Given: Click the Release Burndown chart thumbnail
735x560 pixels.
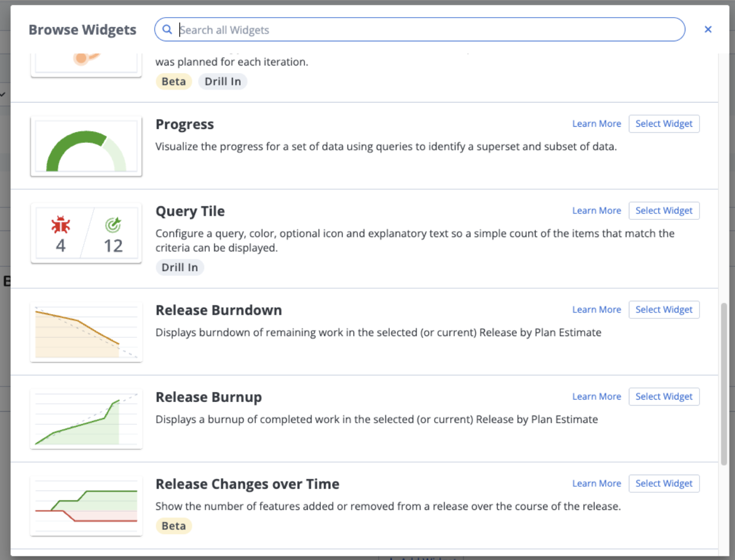Looking at the screenshot, I should tap(86, 332).
